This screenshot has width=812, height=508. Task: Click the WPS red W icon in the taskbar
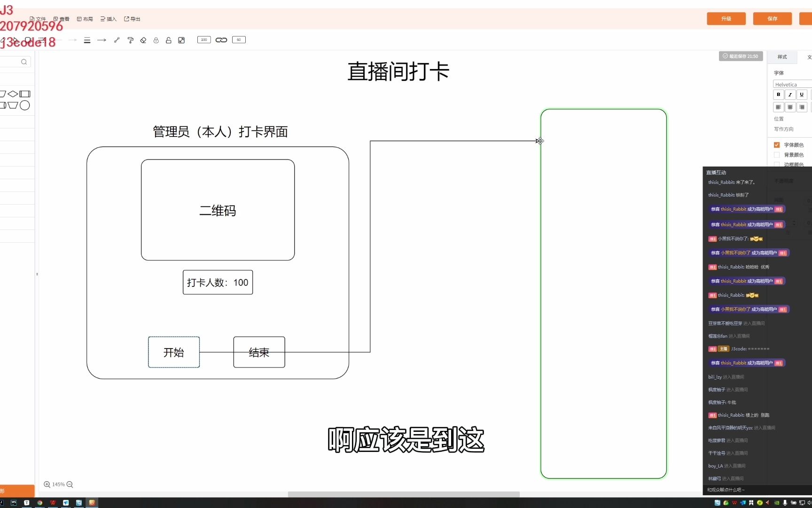tap(53, 503)
